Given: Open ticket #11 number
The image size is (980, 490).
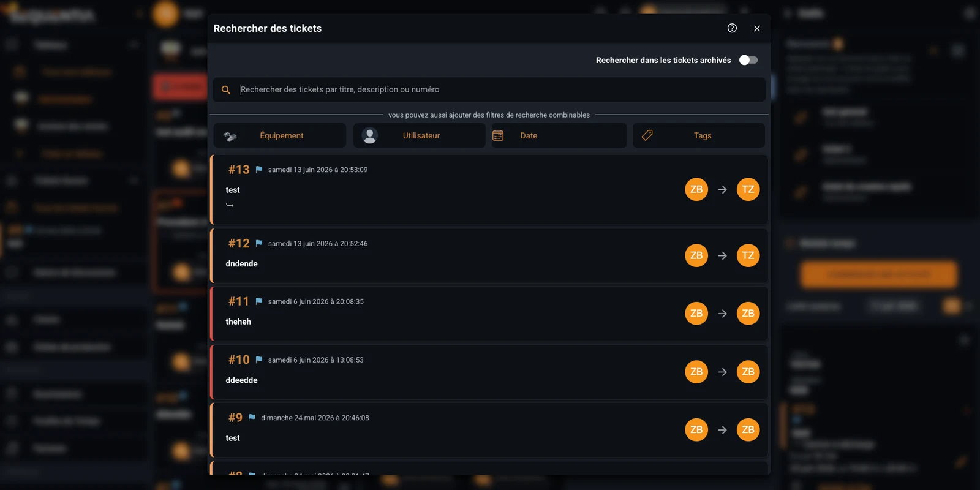Looking at the screenshot, I should (239, 301).
